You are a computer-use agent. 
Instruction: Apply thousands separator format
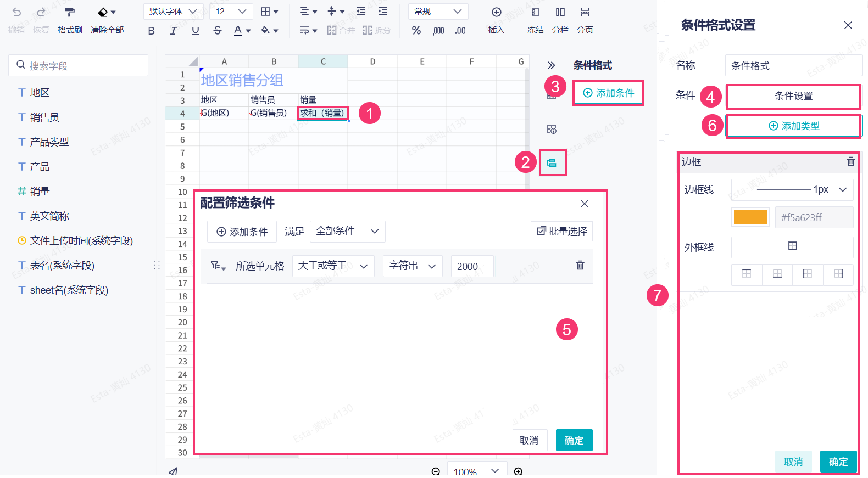(x=438, y=31)
